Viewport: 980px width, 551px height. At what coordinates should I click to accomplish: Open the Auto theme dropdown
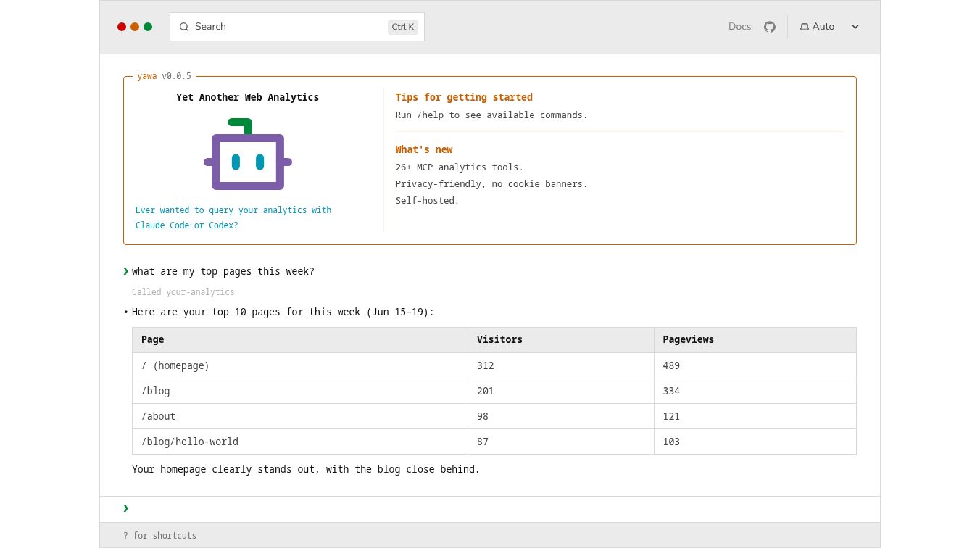click(830, 27)
